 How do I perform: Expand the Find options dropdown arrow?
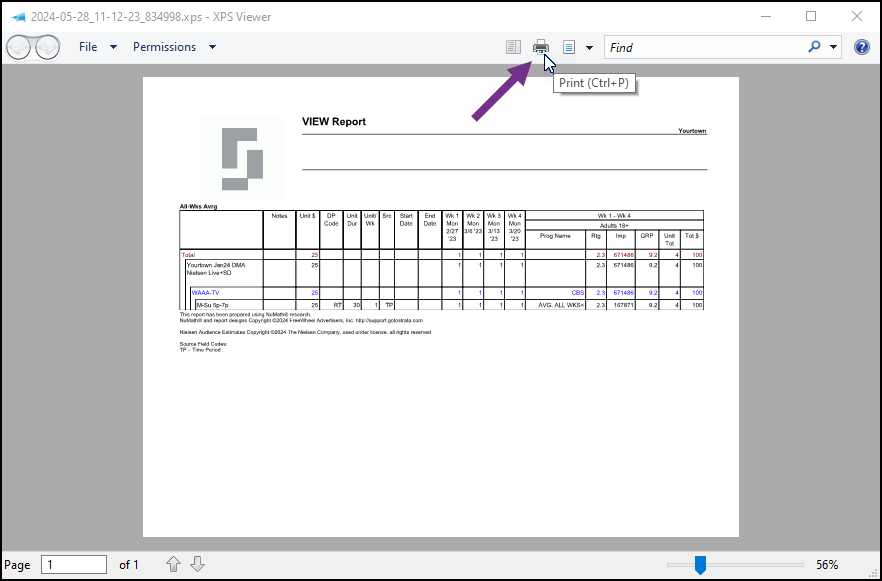(x=833, y=47)
